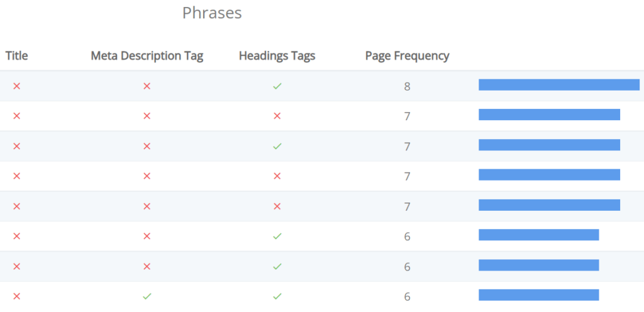The width and height of the screenshot is (644, 312).
Task: Click the Page Frequency column header
Action: [x=407, y=56]
